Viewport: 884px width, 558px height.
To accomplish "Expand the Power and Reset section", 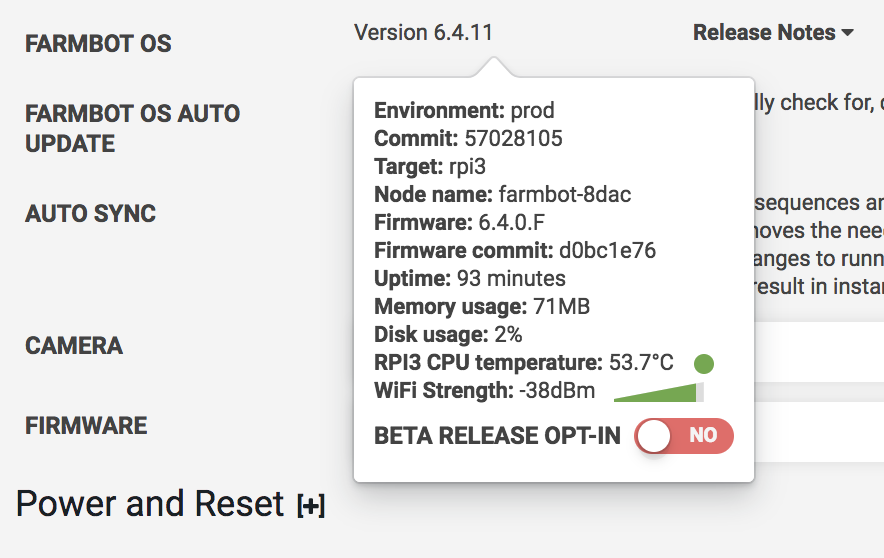I will (x=310, y=507).
